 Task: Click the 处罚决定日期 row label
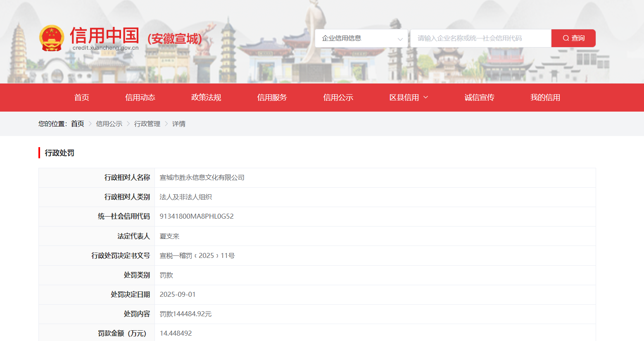pyautogui.click(x=131, y=295)
